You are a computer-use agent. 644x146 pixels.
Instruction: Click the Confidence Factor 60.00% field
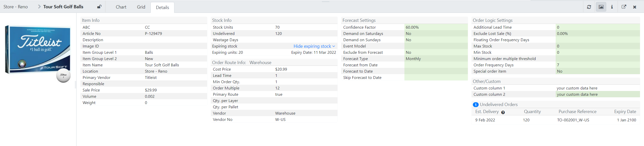[436, 27]
